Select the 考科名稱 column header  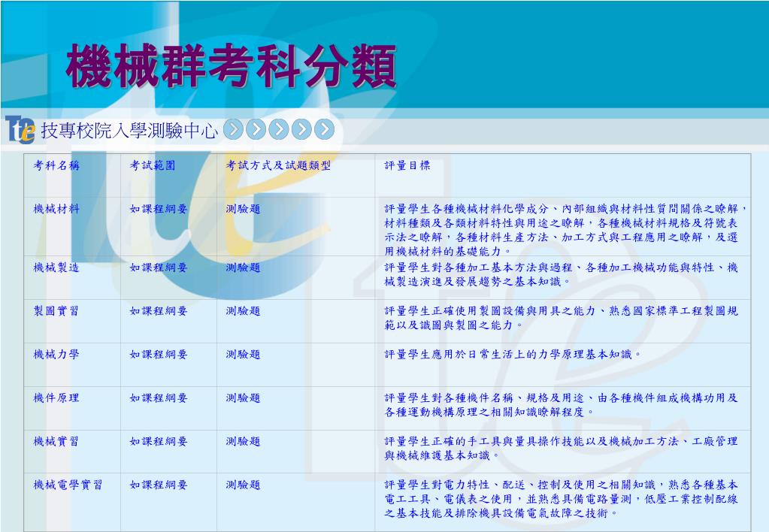(56, 165)
